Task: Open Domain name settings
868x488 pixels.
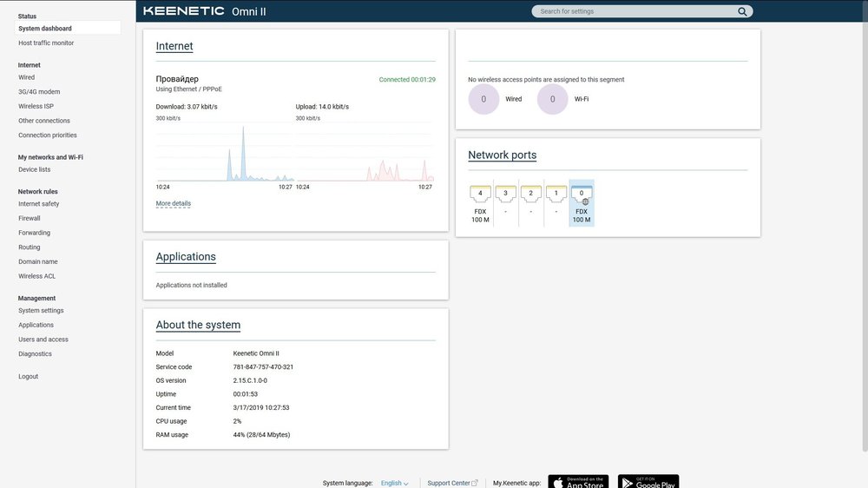Action: (x=38, y=261)
